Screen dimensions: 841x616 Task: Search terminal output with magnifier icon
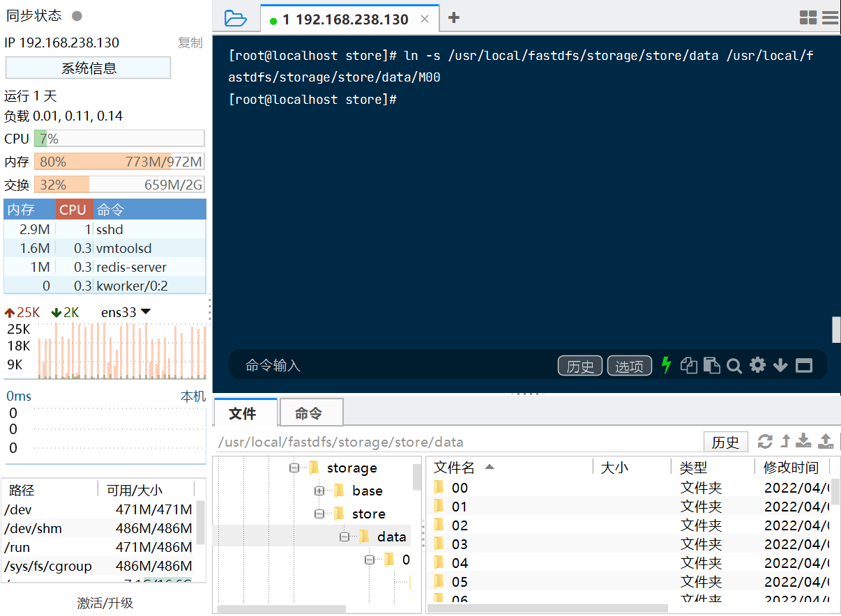click(x=734, y=366)
